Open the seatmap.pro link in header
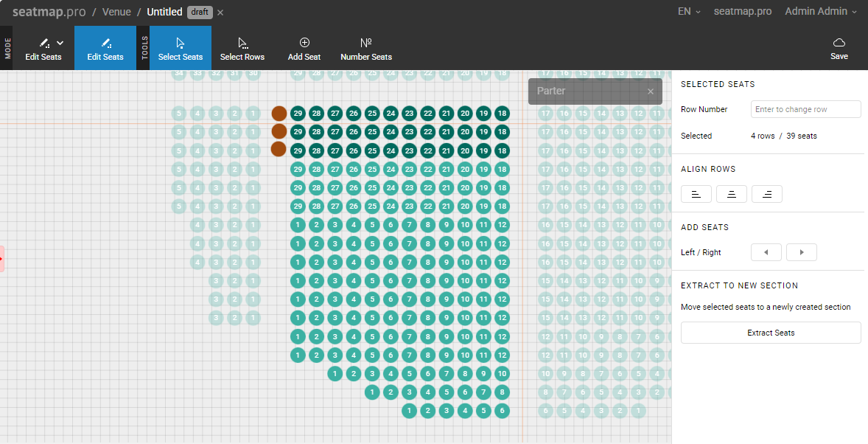The width and height of the screenshot is (868, 444). pyautogui.click(x=743, y=12)
